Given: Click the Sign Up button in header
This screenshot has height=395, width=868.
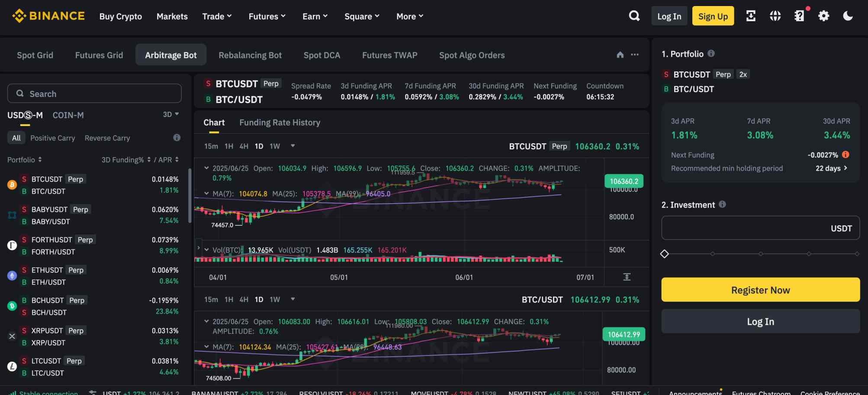Looking at the screenshot, I should (x=713, y=16).
